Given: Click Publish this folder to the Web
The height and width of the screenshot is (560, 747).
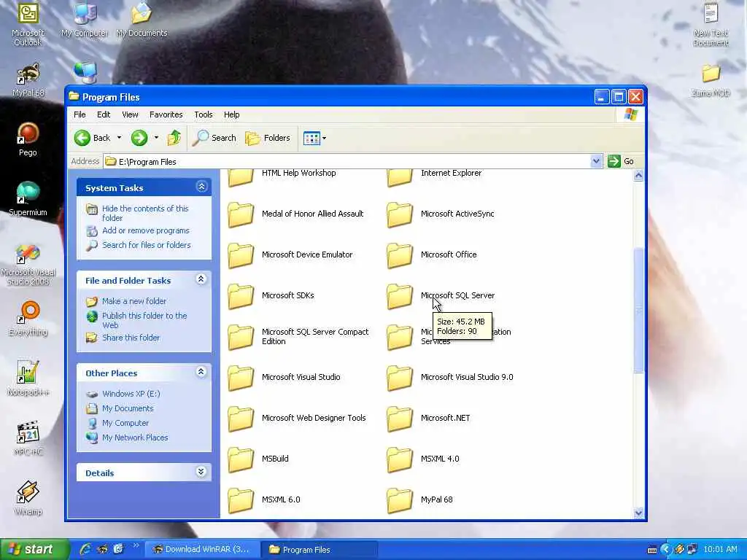Looking at the screenshot, I should pyautogui.click(x=144, y=321).
